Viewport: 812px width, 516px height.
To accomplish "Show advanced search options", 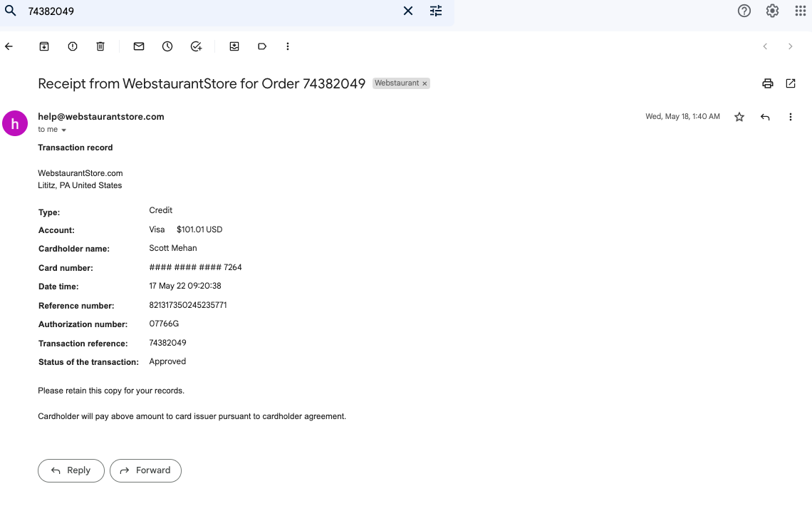I will [436, 11].
